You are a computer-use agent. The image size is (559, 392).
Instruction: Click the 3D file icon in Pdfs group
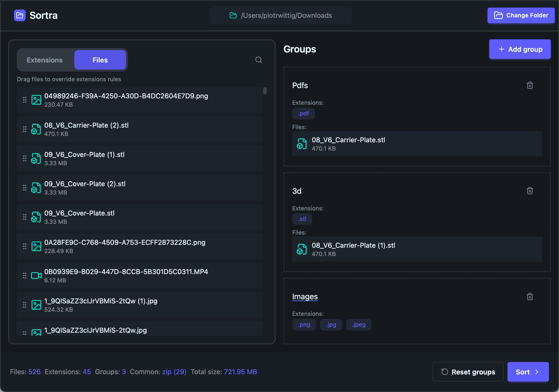pyautogui.click(x=302, y=144)
